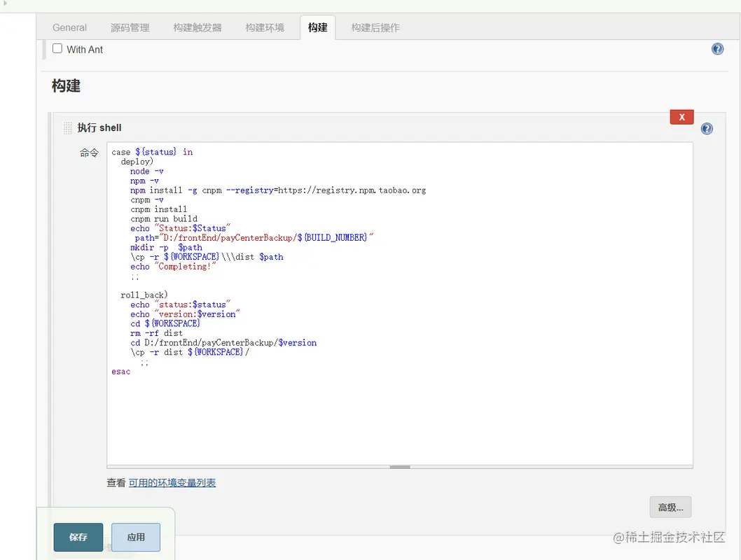Switch to the General tab
This screenshot has height=560, width=741.
69,27
